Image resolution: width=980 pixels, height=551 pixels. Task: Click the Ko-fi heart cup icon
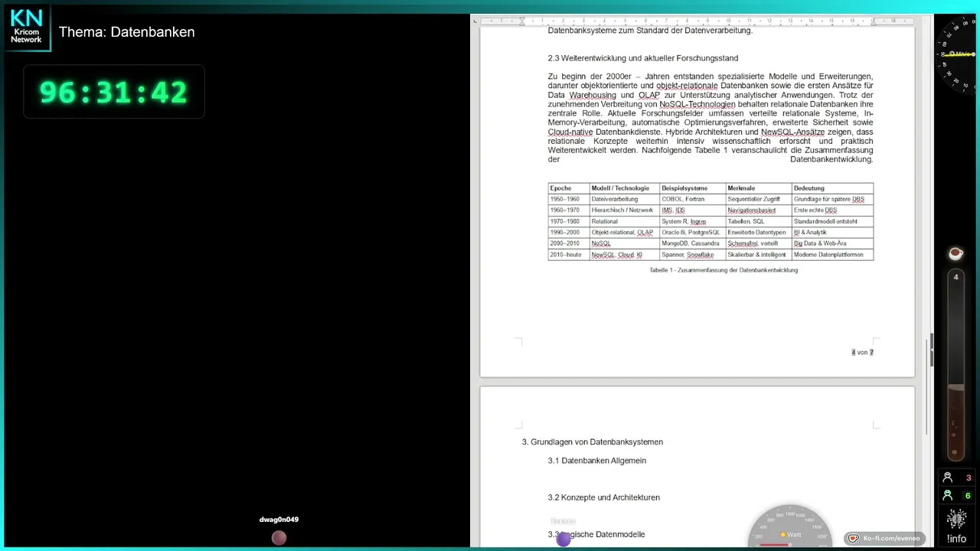coord(854,539)
